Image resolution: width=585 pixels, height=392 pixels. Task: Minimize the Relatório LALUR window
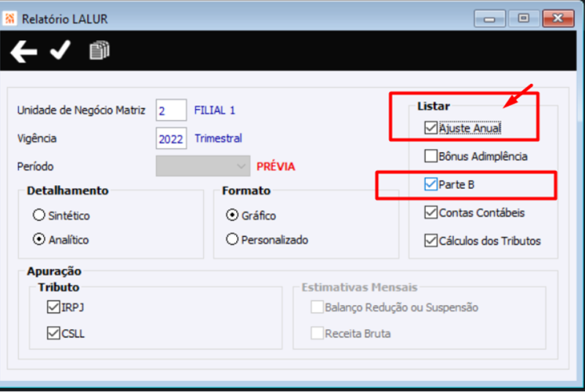coord(489,18)
